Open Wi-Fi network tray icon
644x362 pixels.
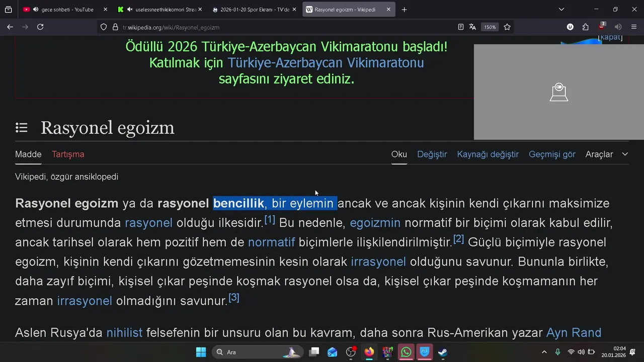click(x=571, y=352)
